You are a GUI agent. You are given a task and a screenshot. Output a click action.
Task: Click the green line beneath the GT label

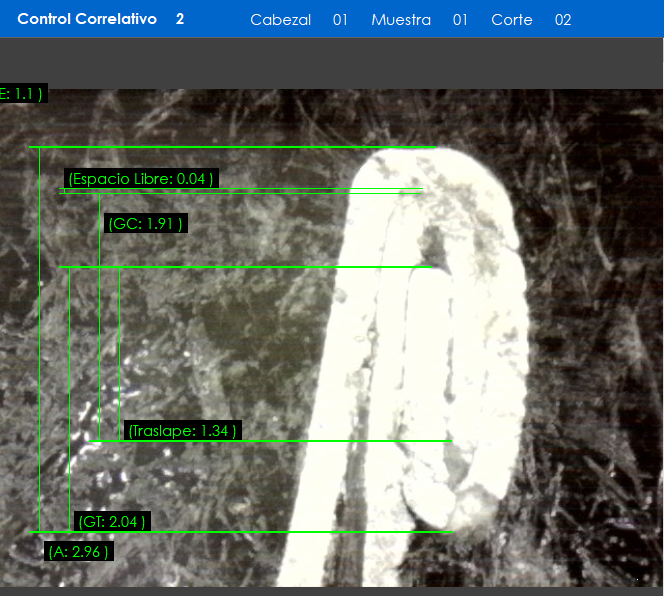coord(240,532)
